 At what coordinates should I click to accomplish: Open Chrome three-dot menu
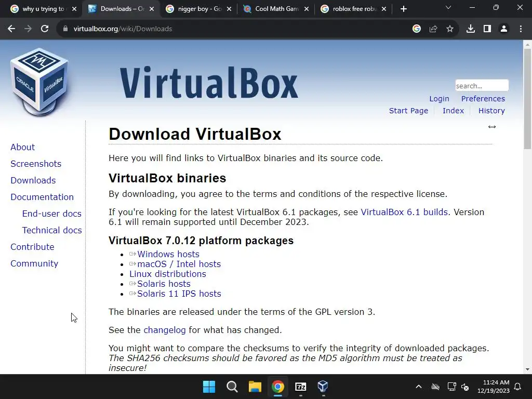(x=521, y=29)
